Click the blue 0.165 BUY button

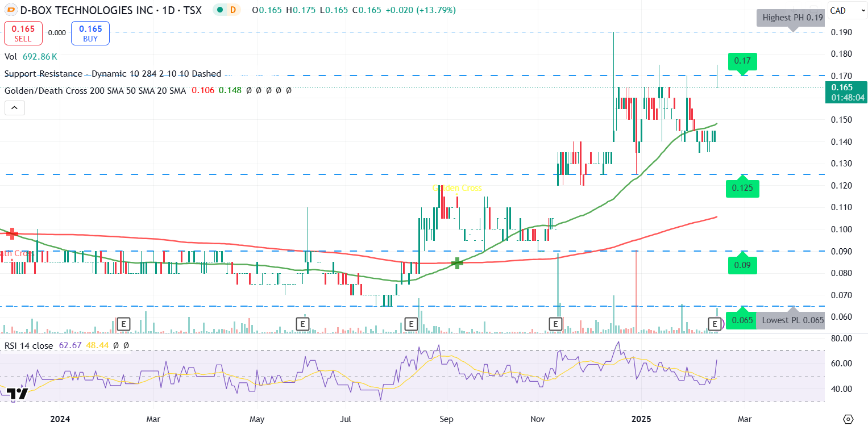pyautogui.click(x=90, y=33)
